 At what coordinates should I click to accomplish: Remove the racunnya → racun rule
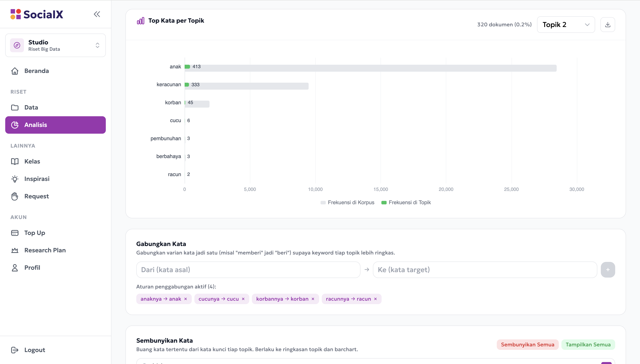(x=375, y=299)
